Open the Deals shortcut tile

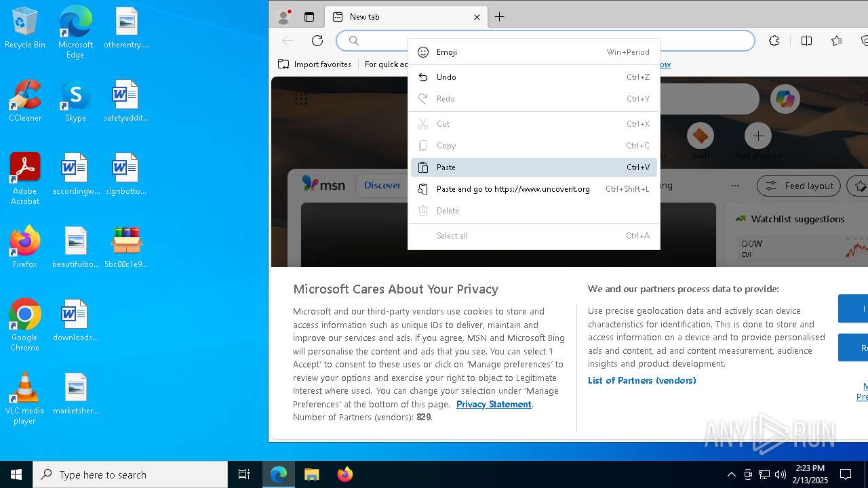[700, 142]
